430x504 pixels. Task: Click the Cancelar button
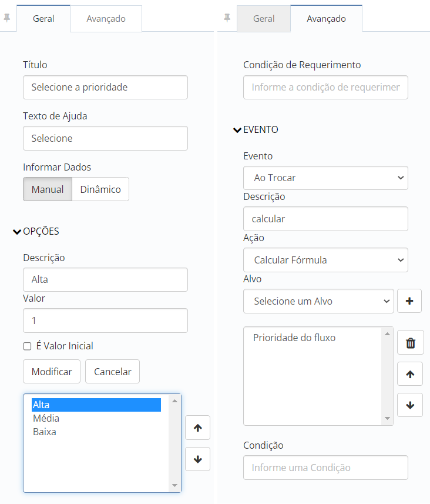112,372
